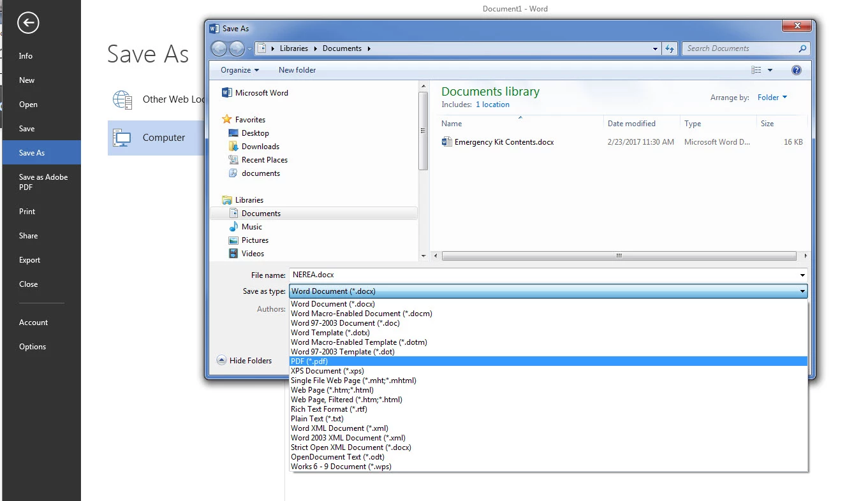Screen dimensions: 868x501
Task: Expand the address bar history dropdown arrow
Action: [x=655, y=48]
